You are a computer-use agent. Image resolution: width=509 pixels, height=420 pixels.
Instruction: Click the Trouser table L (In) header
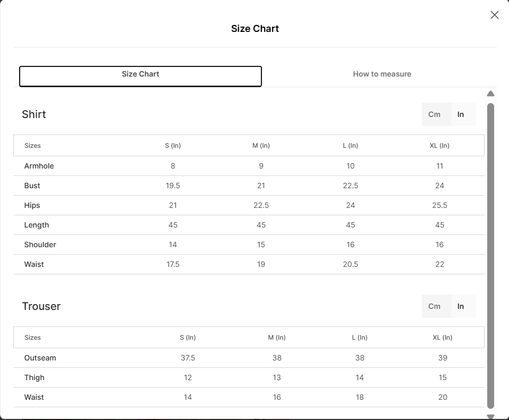360,338
